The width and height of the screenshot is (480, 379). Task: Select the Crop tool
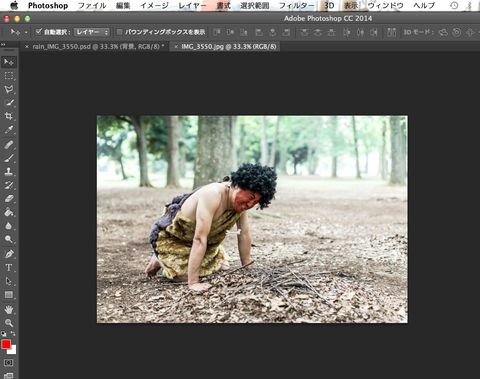tap(9, 116)
